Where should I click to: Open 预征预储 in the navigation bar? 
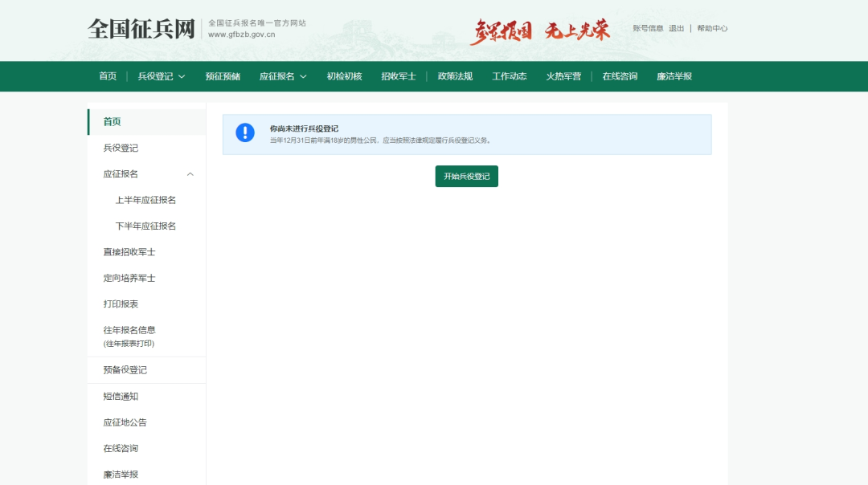click(223, 76)
